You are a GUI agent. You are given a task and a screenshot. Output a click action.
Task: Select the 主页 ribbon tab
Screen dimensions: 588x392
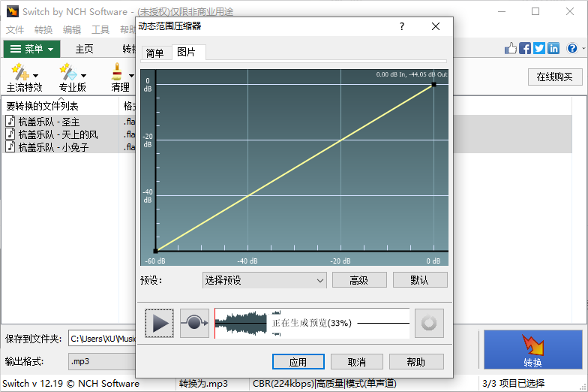point(84,49)
